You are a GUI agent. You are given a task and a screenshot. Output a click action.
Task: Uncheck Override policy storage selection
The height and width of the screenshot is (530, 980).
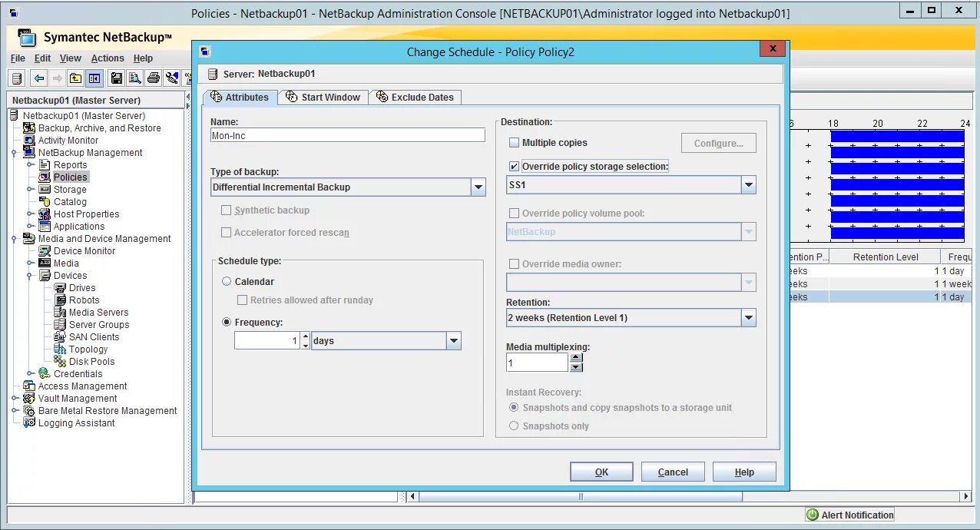[x=515, y=166]
